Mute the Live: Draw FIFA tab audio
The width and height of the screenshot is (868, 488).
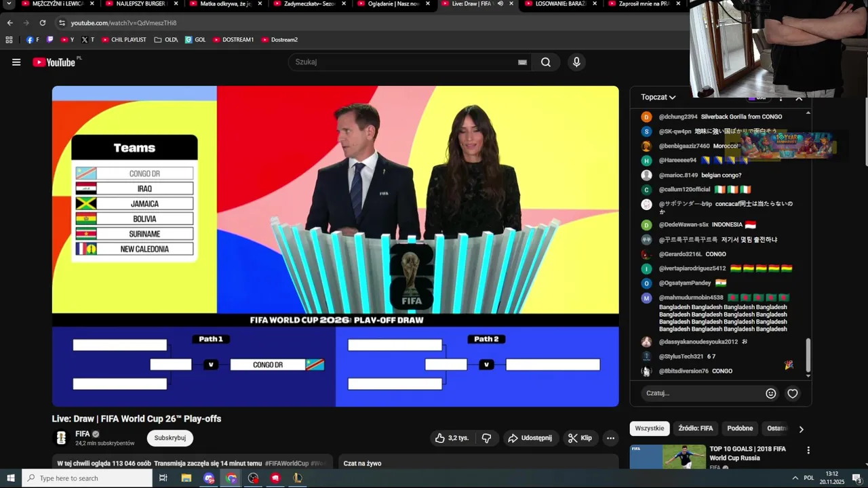(500, 3)
